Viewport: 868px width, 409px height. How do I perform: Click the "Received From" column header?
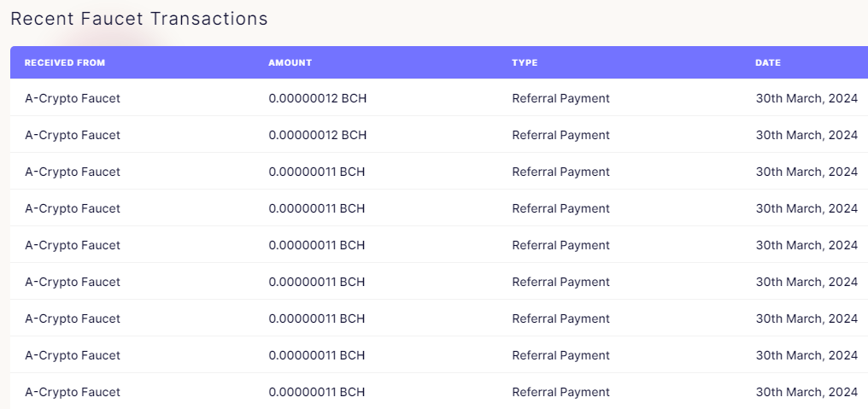65,62
